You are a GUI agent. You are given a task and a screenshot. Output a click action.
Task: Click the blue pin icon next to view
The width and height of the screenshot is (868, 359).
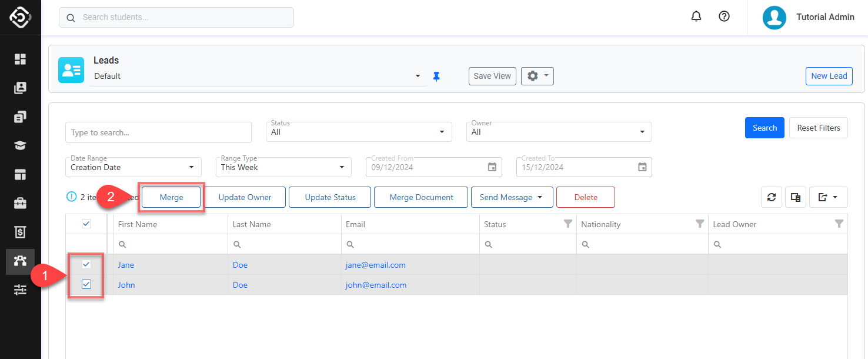click(436, 77)
